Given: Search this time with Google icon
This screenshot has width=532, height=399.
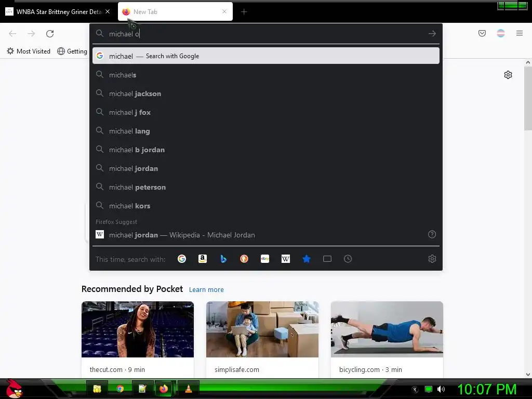Looking at the screenshot, I should point(182,259).
